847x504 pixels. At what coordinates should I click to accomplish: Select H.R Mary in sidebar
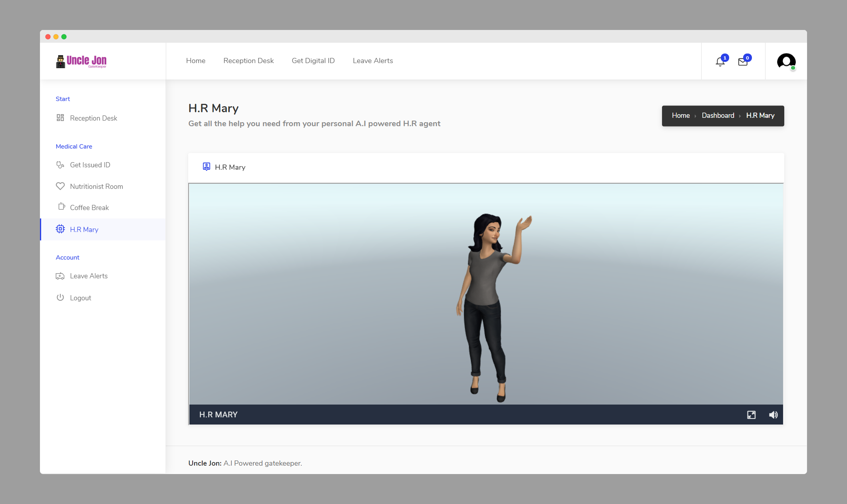click(x=84, y=230)
